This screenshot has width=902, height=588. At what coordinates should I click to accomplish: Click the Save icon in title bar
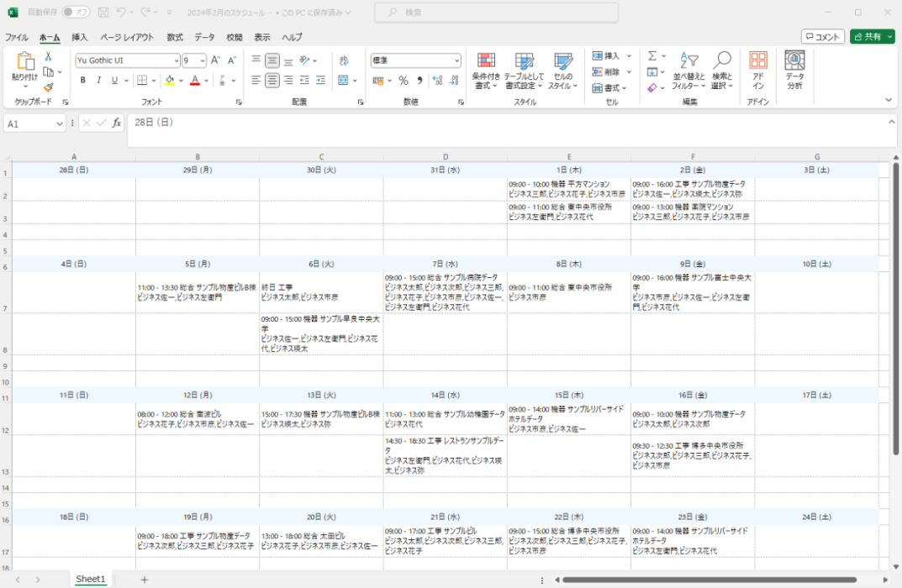[103, 12]
